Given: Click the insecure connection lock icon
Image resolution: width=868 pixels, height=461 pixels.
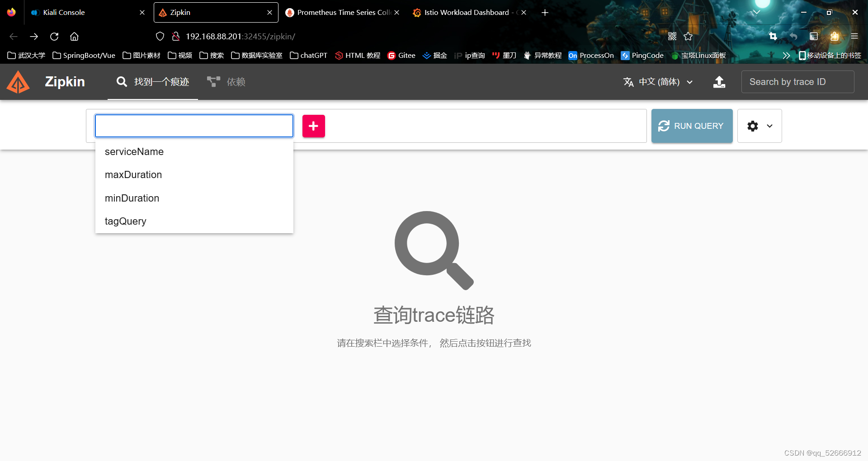Looking at the screenshot, I should pos(176,37).
